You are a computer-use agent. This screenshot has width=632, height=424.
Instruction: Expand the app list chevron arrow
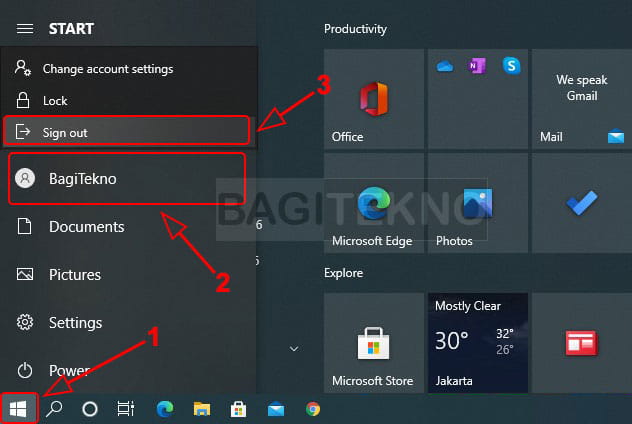(294, 349)
